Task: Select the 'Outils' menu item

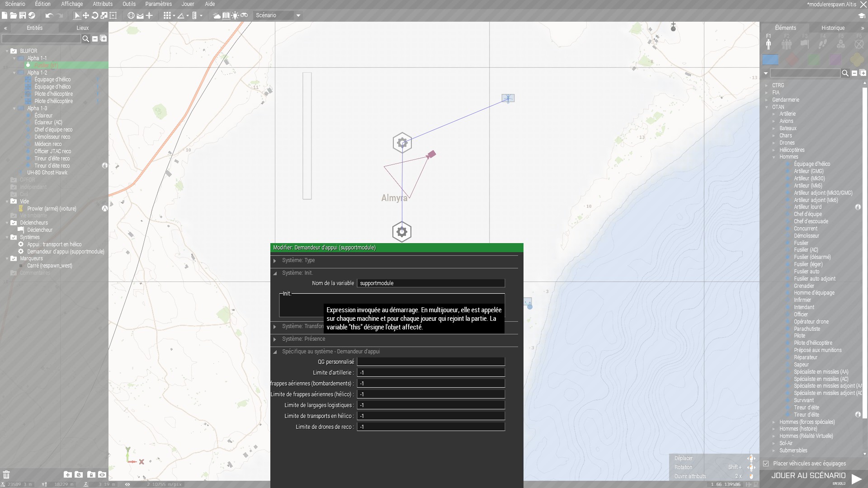Action: pyautogui.click(x=129, y=4)
